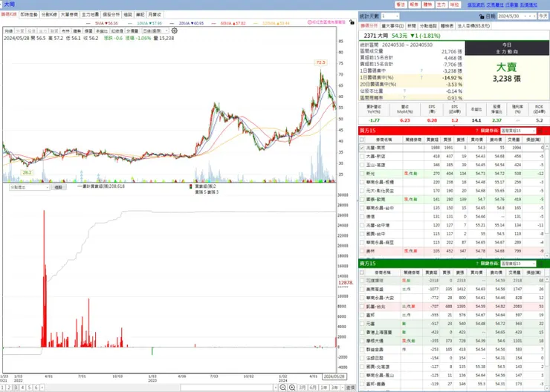The image size is (550, 392).
Task: Toggle 本益比 chart overlay button
Action: pyautogui.click(x=102, y=31)
